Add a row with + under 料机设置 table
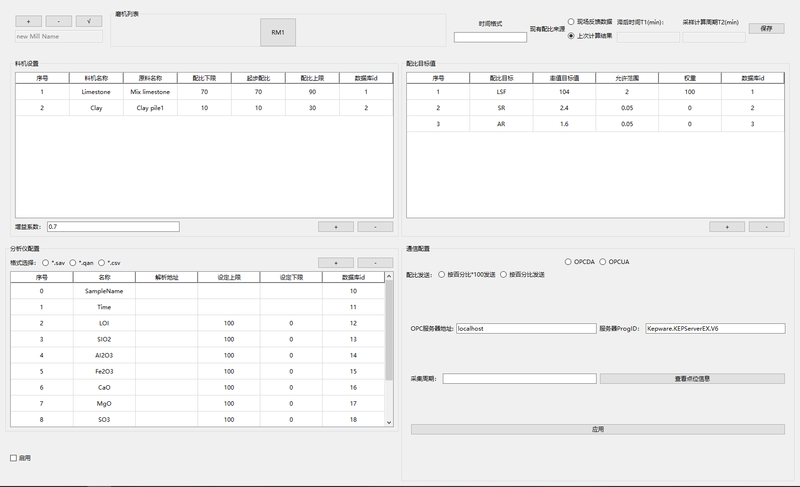 click(336, 227)
